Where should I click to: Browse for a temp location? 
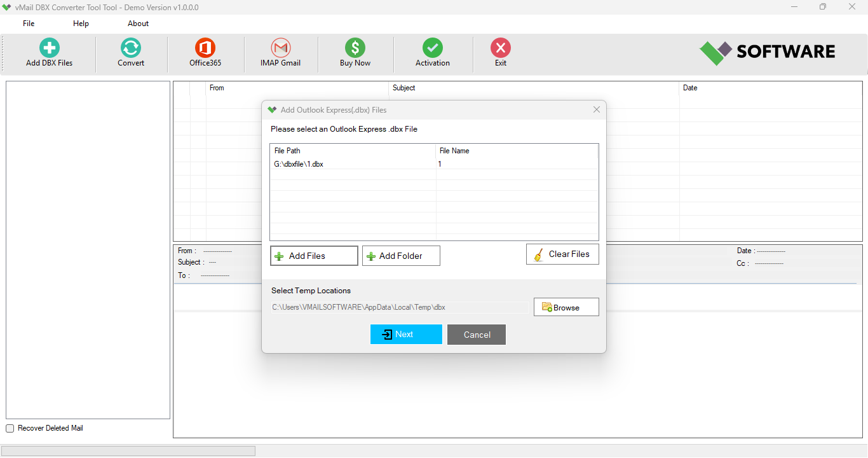coord(566,307)
